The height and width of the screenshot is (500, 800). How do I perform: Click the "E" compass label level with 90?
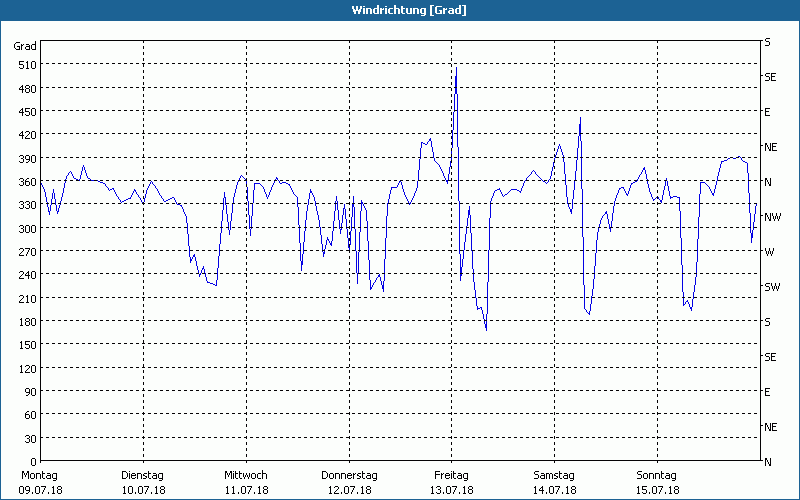(x=767, y=392)
